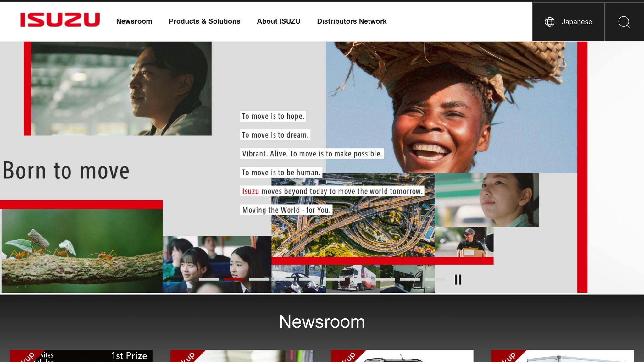Open Distributors Network menu item
The height and width of the screenshot is (362, 644).
pos(352,21)
